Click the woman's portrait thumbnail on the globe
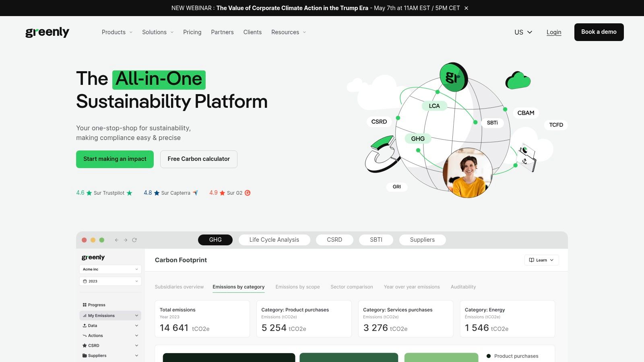Screen dimensions: 644x362 point(467,173)
